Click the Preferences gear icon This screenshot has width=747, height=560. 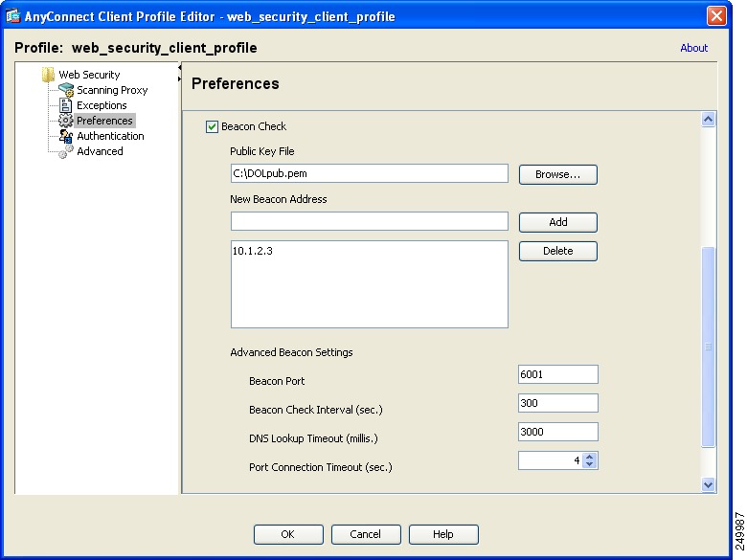coord(65,121)
